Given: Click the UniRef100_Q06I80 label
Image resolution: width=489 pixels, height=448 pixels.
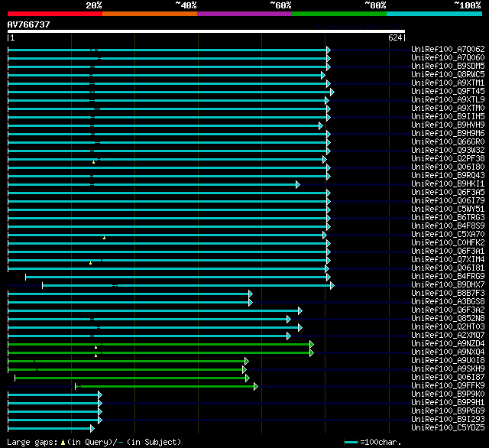Looking at the screenshot, I should (448, 167).
